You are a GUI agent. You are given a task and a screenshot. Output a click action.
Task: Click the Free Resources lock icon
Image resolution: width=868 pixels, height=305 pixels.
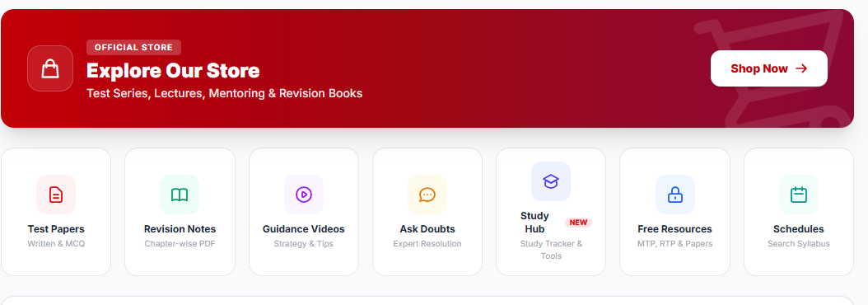[x=674, y=195]
